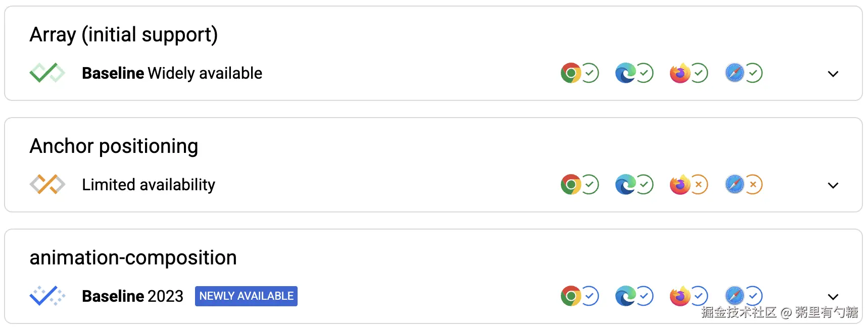Click the NEWLY AVAILABLE badge
The height and width of the screenshot is (329, 868).
[x=246, y=296]
